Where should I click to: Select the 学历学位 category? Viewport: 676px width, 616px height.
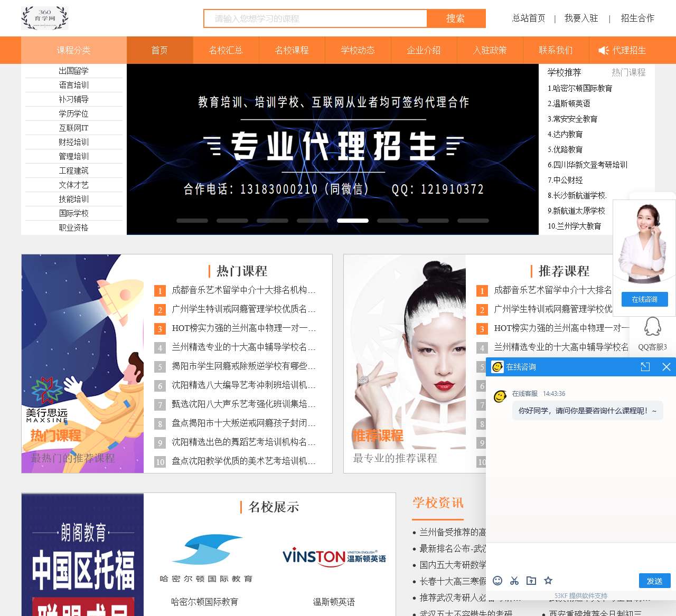tap(74, 113)
